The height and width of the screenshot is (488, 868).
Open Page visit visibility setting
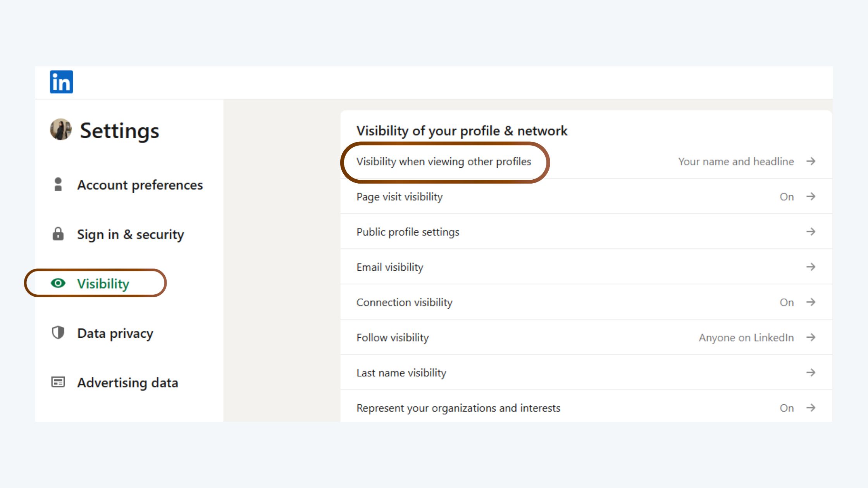(x=586, y=196)
